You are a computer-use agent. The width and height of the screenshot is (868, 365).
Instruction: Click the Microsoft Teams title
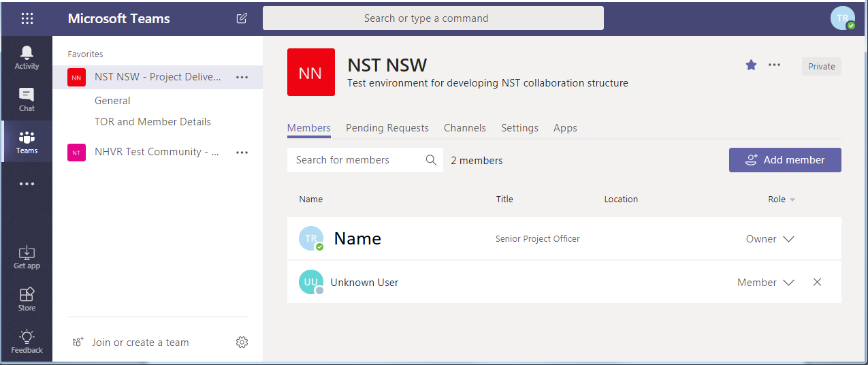(119, 18)
